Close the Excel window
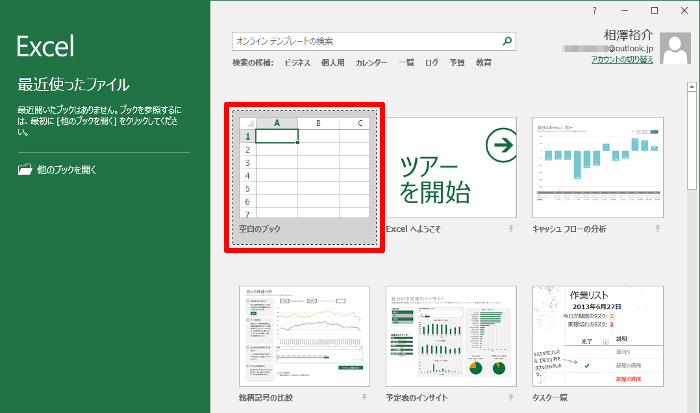 (x=684, y=11)
